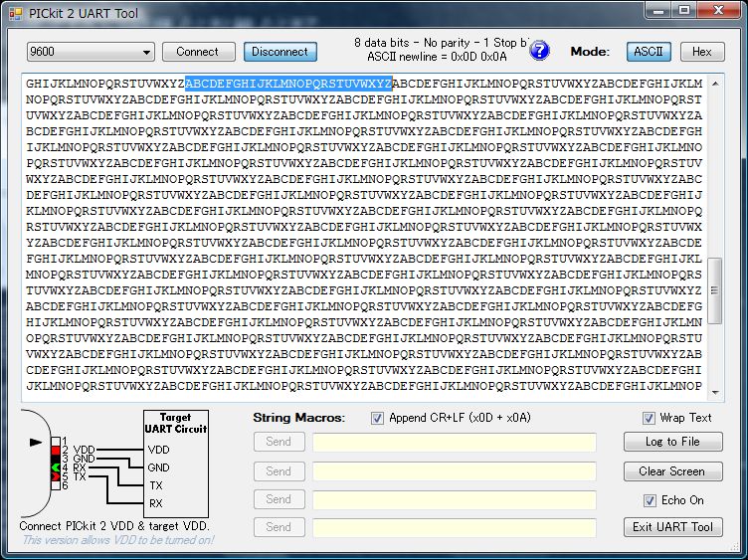
Task: Click the second string macro Send button
Action: pyautogui.click(x=280, y=471)
